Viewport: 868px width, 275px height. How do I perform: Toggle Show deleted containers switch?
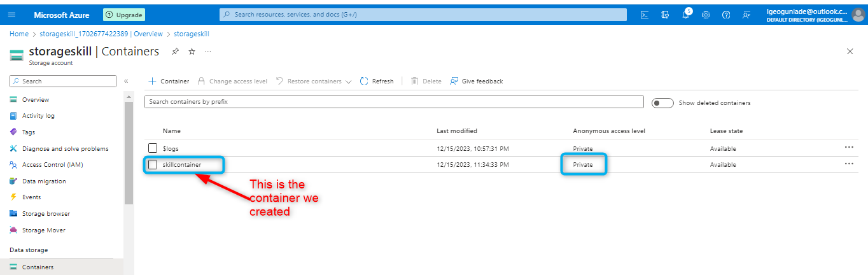coord(662,103)
